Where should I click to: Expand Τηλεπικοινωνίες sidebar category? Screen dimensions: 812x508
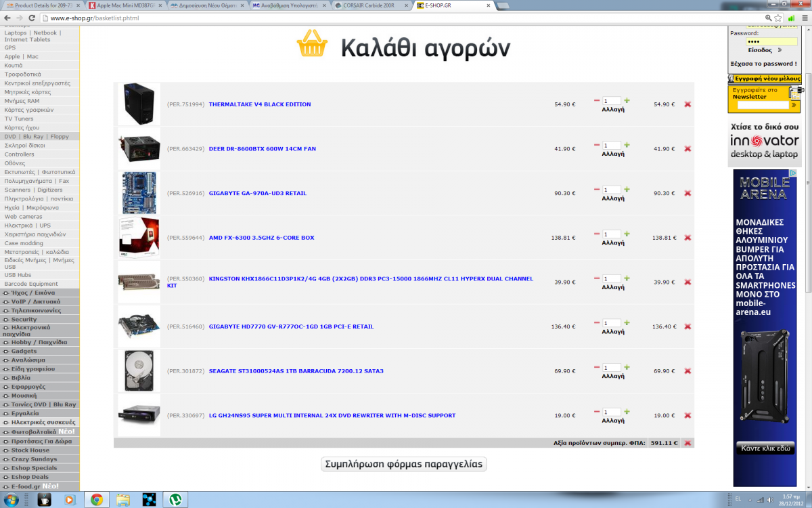[x=40, y=310]
